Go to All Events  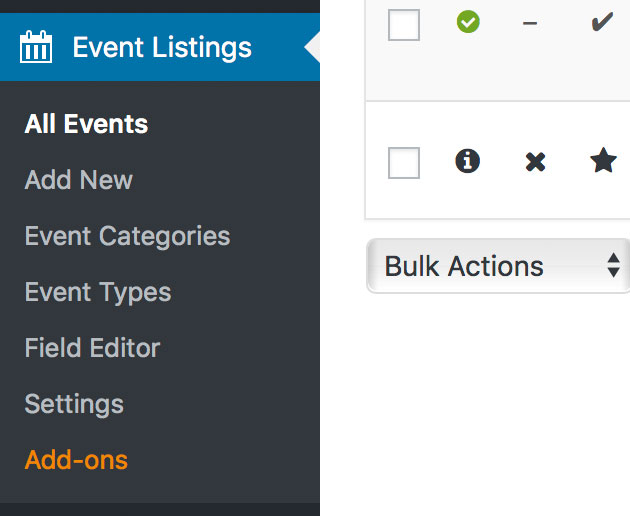pos(86,123)
